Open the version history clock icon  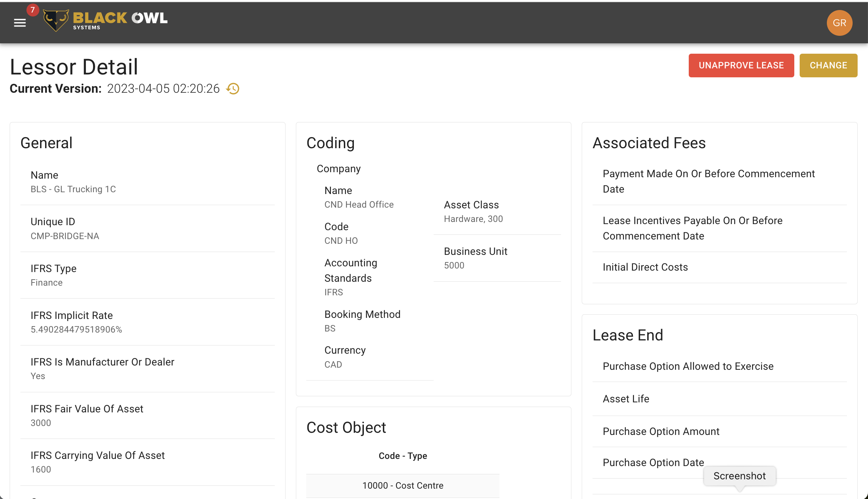click(x=233, y=89)
